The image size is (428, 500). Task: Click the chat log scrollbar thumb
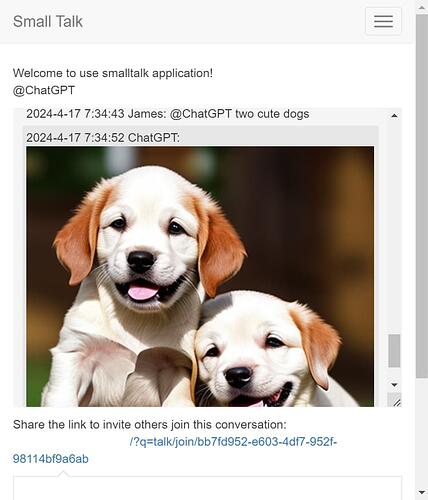click(x=394, y=351)
